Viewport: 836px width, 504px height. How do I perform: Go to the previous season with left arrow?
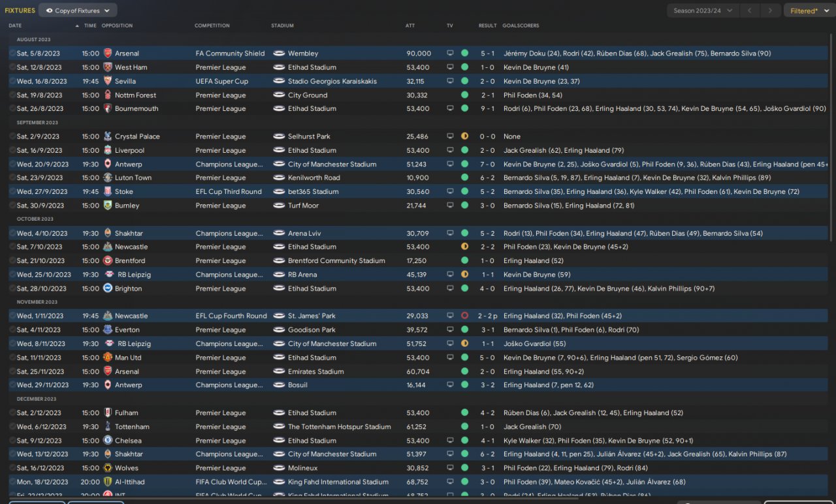pos(751,10)
